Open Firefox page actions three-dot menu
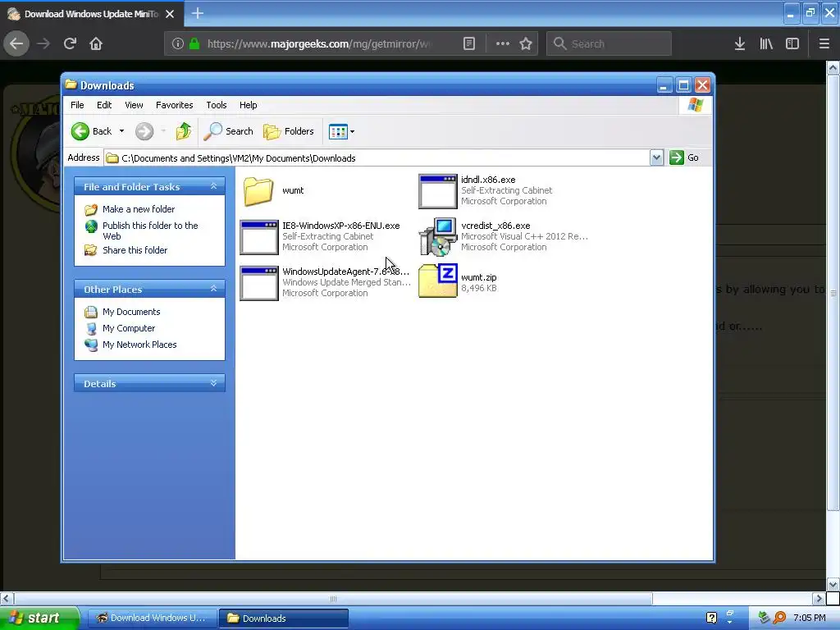The height and width of the screenshot is (630, 840). 503,43
